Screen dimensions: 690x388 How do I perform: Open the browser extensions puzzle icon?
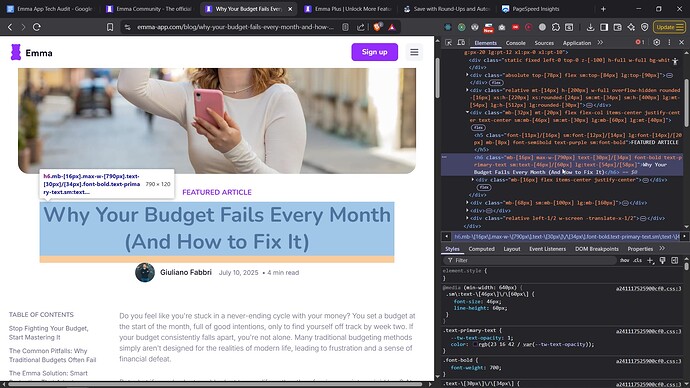click(x=556, y=27)
